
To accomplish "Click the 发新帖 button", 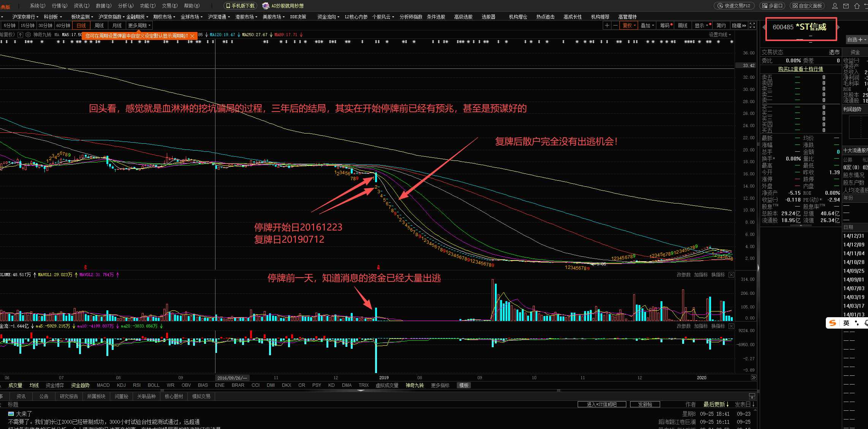I will click(x=645, y=404).
